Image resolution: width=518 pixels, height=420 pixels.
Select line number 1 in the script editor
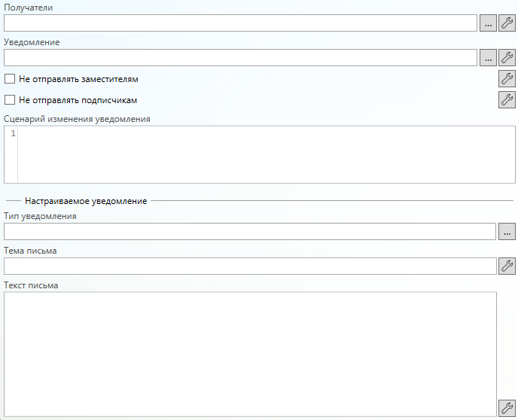[13, 134]
